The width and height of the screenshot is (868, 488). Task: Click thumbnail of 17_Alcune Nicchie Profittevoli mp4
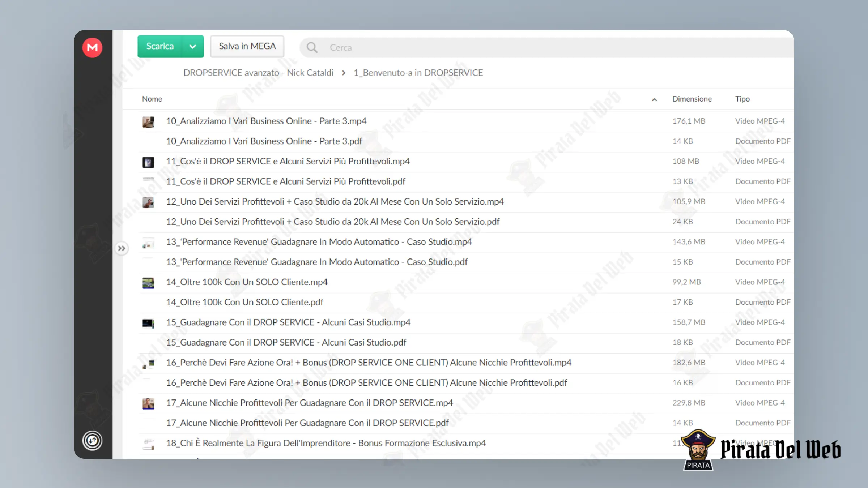(148, 403)
